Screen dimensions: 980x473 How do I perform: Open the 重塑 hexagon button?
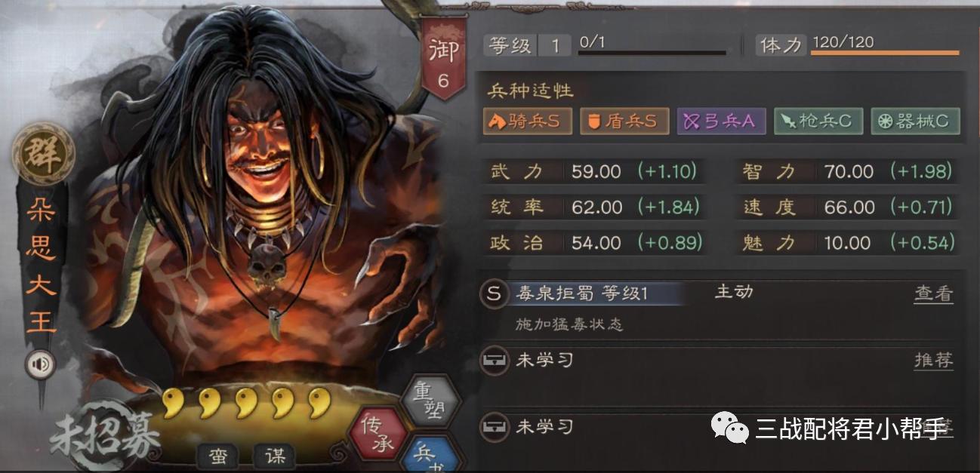[430, 401]
